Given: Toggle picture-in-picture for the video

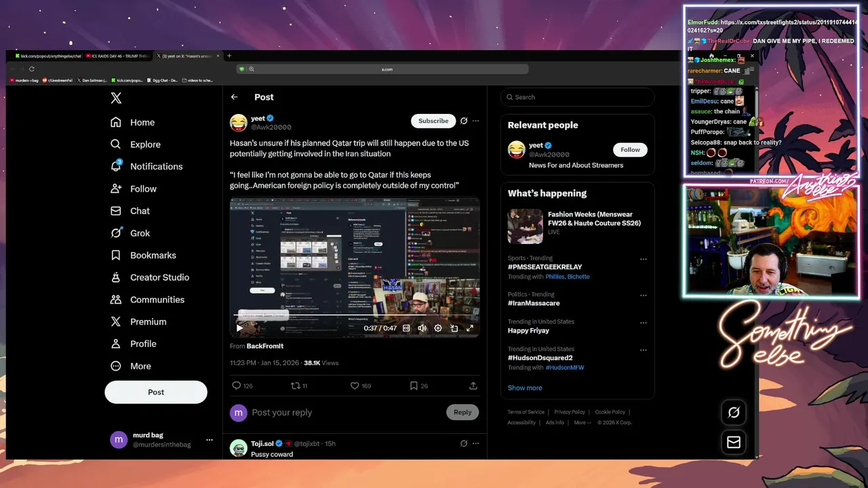Looking at the screenshot, I should pyautogui.click(x=454, y=328).
